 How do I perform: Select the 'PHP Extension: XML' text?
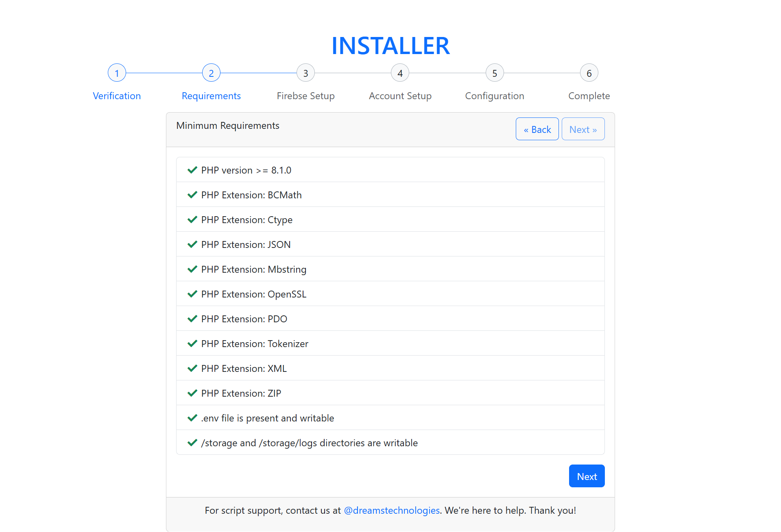coord(244,369)
